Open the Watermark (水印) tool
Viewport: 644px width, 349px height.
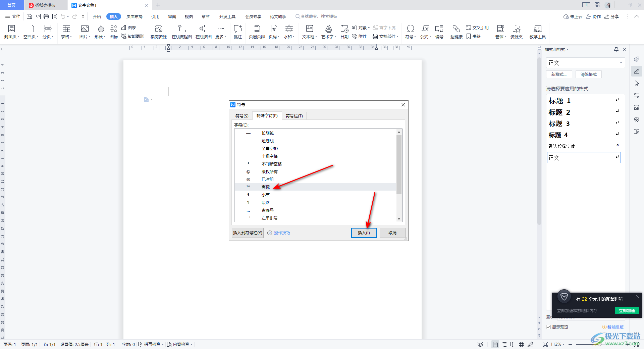coord(289,32)
